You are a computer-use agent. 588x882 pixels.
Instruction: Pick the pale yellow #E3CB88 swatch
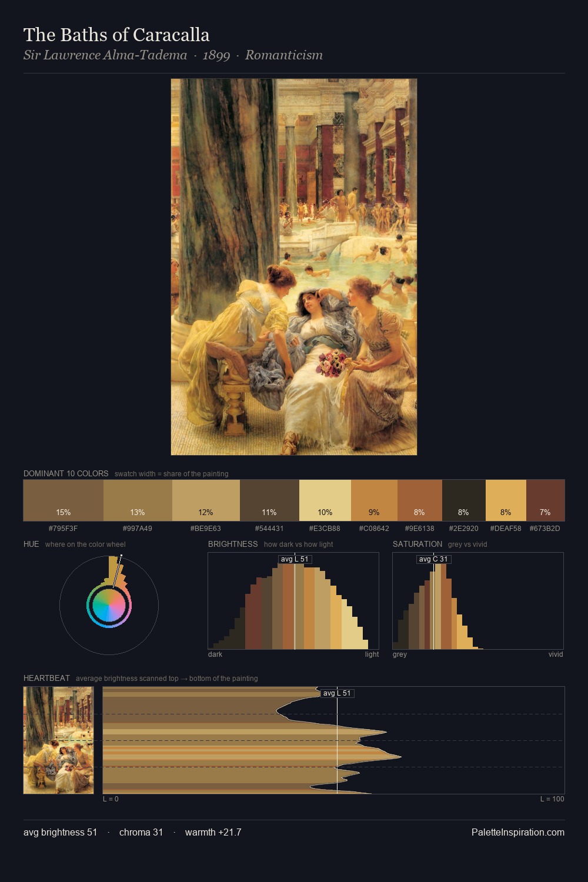[325, 500]
